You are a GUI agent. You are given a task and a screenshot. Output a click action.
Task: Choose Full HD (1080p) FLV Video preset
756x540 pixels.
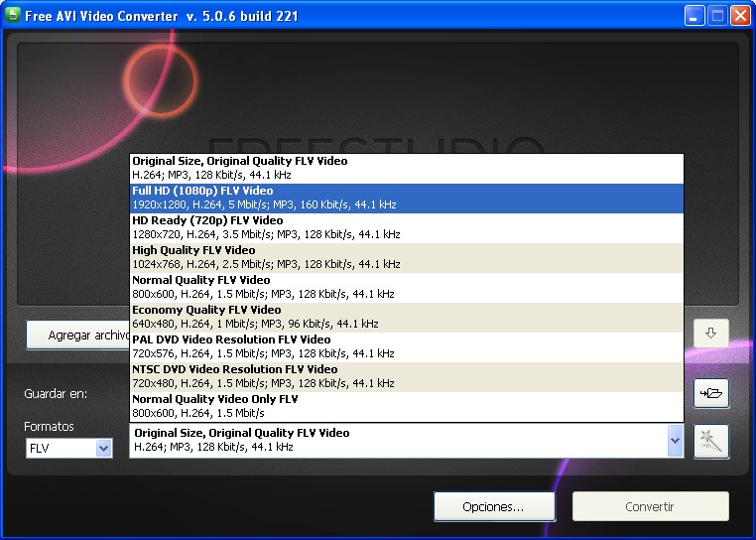click(407, 199)
